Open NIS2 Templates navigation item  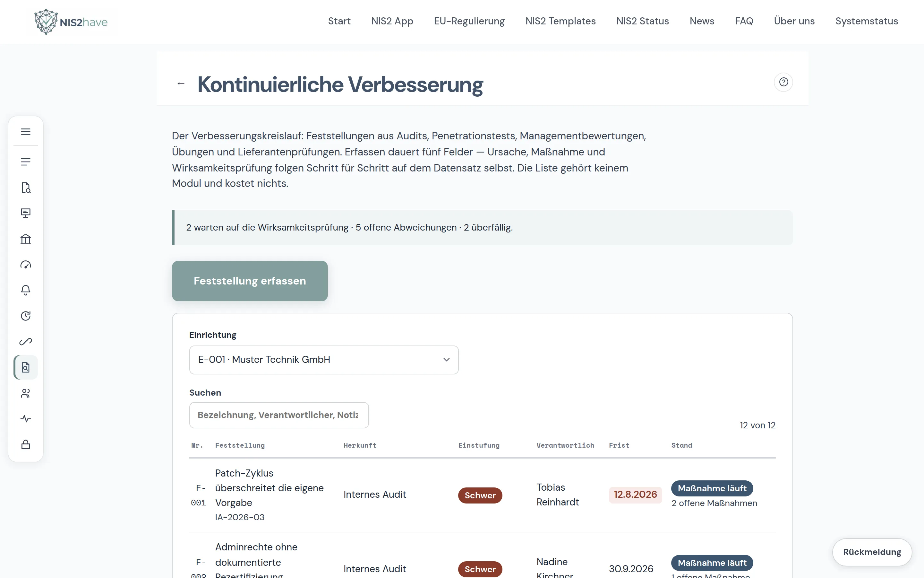click(x=560, y=21)
